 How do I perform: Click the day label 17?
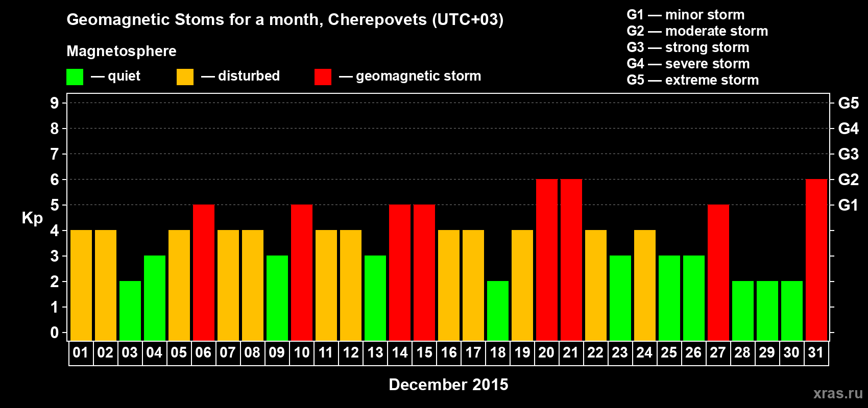pyautogui.click(x=473, y=352)
